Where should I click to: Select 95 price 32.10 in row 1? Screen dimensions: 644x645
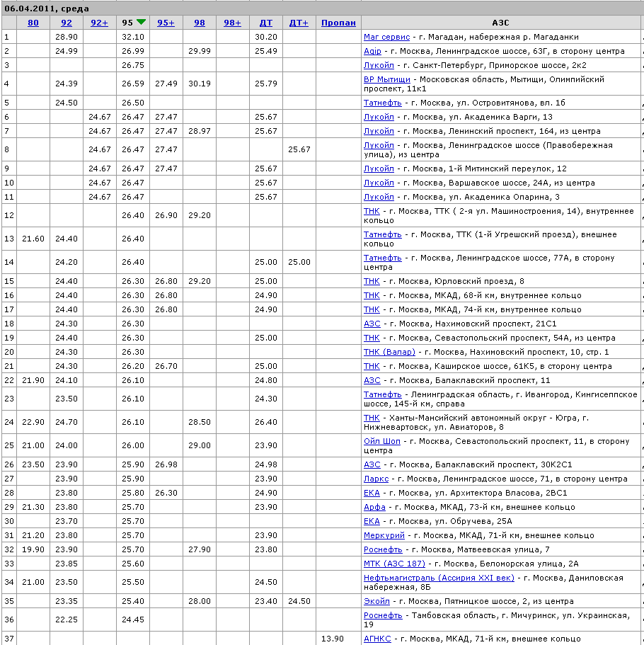point(133,37)
